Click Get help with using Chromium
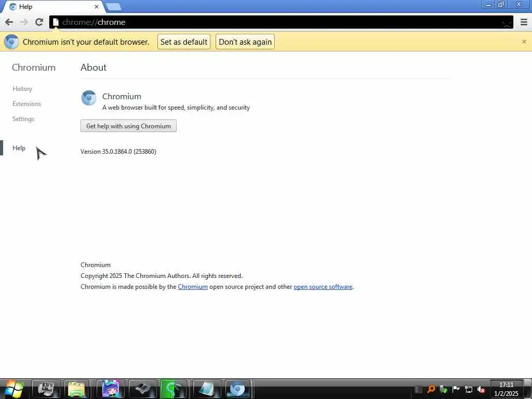Viewport: 532px width, 399px height. click(129, 126)
